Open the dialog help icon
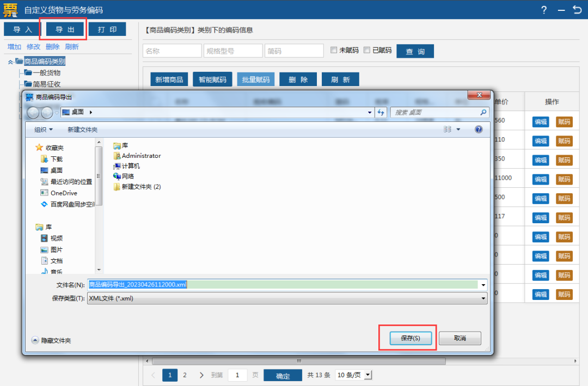The image size is (588, 386). pyautogui.click(x=479, y=130)
